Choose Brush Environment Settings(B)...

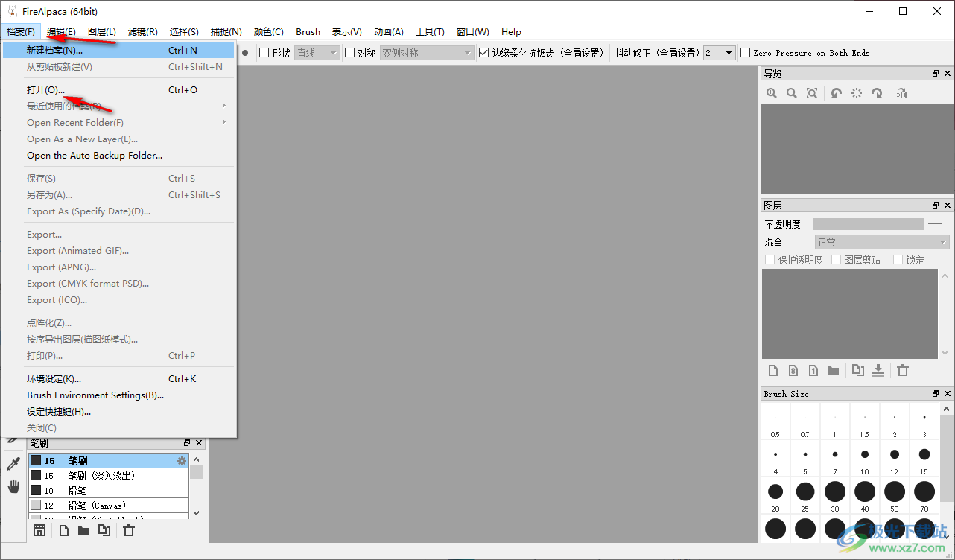pos(118,395)
